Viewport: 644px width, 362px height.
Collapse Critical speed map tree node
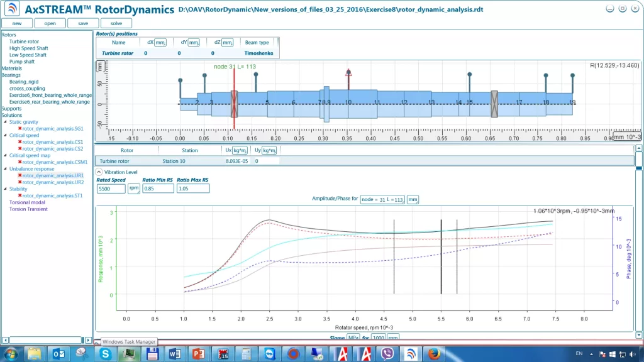pyautogui.click(x=5, y=156)
